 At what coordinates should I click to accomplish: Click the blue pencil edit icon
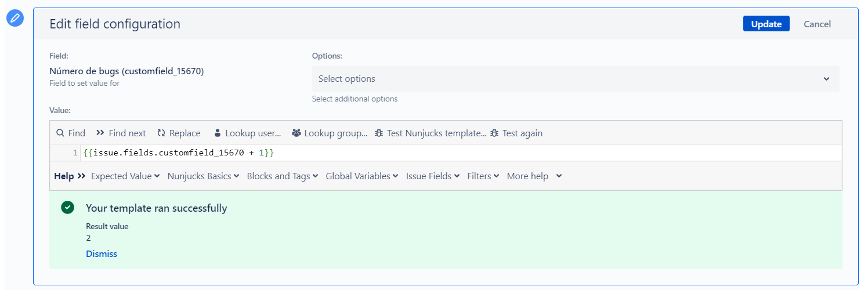tap(15, 18)
